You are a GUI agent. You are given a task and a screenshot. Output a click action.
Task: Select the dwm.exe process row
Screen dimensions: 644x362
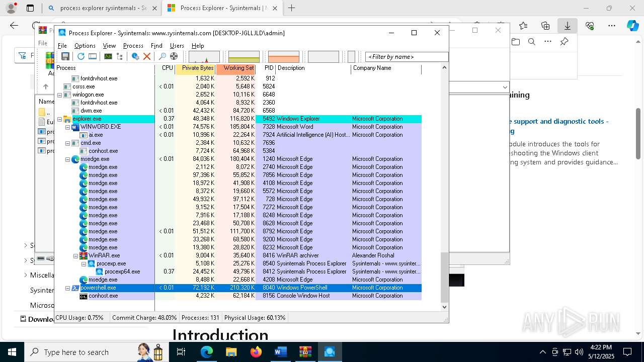(x=238, y=111)
